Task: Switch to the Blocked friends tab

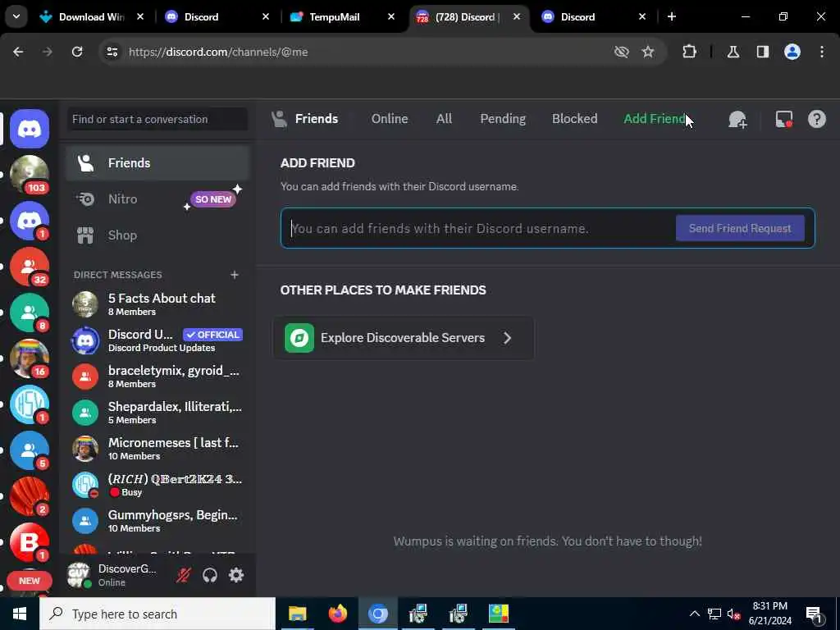Action: (x=574, y=119)
